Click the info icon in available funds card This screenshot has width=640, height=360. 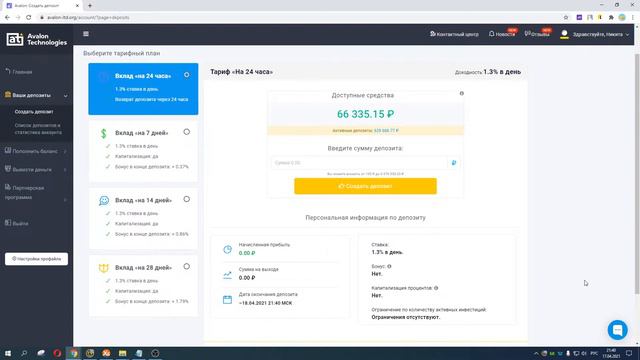pos(462,93)
